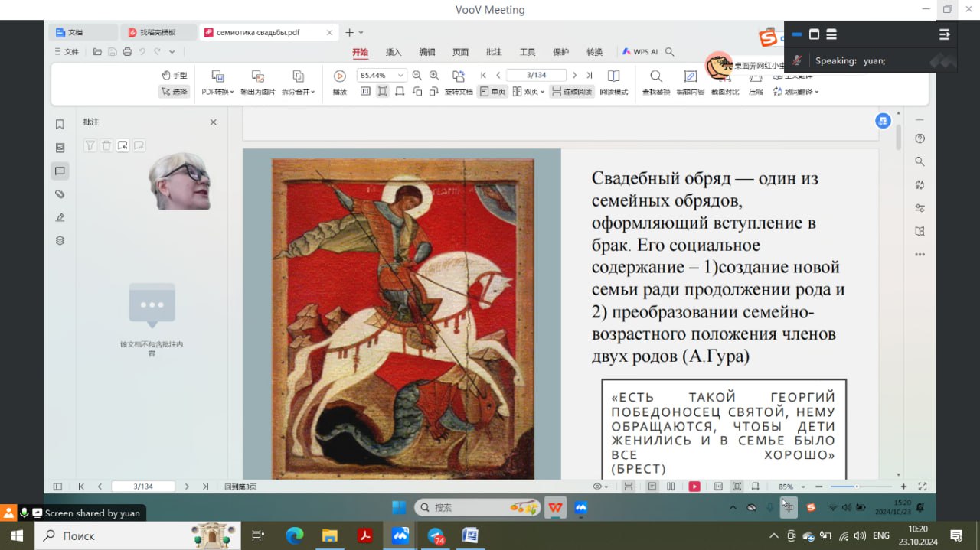
Task: Open the 编辑 ribbon tab
Action: (426, 52)
